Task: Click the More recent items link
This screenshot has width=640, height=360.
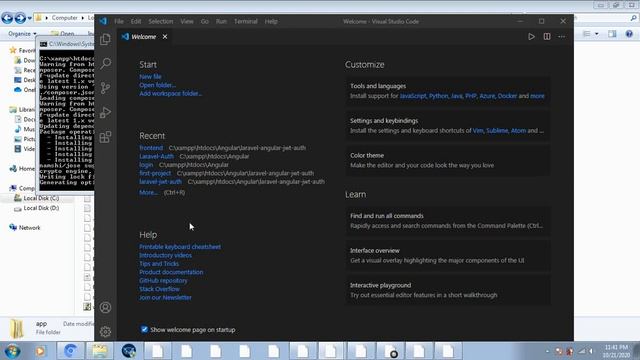Action: 148,192
